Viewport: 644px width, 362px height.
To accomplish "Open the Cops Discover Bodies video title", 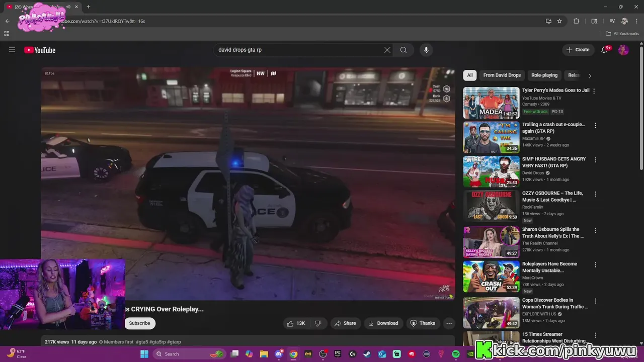I will [555, 303].
